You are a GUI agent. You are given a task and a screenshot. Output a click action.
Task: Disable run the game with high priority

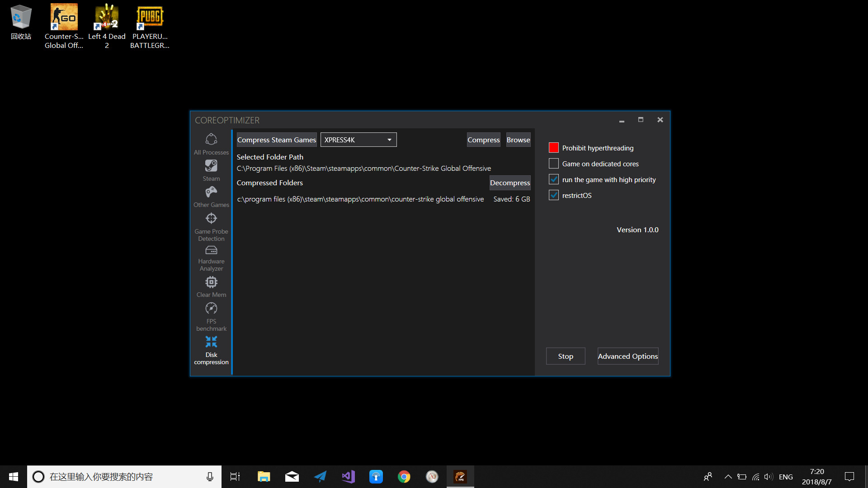click(553, 179)
